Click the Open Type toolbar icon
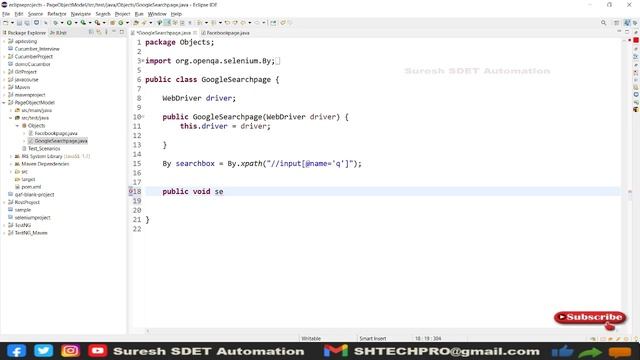Image resolution: width=640 pixels, height=360 pixels. [136, 23]
